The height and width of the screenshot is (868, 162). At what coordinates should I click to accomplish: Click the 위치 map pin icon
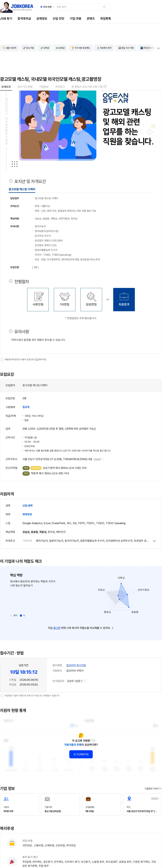(129, 799)
